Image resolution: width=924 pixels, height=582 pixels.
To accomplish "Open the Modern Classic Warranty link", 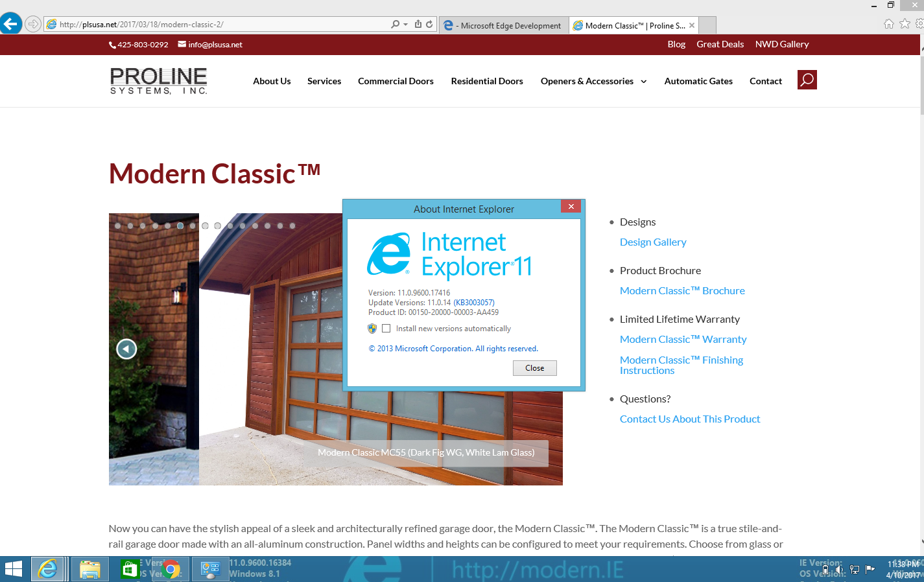I will (683, 339).
